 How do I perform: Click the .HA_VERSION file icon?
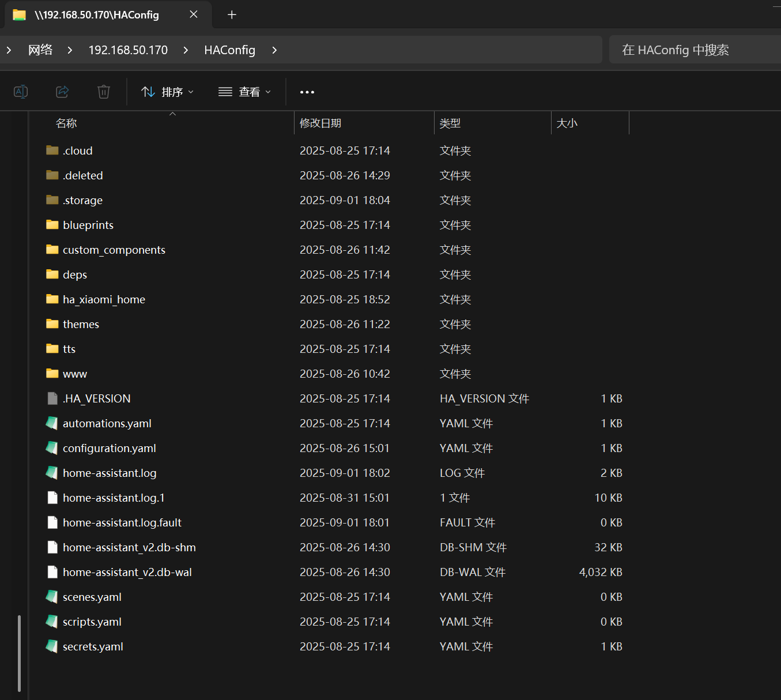52,398
